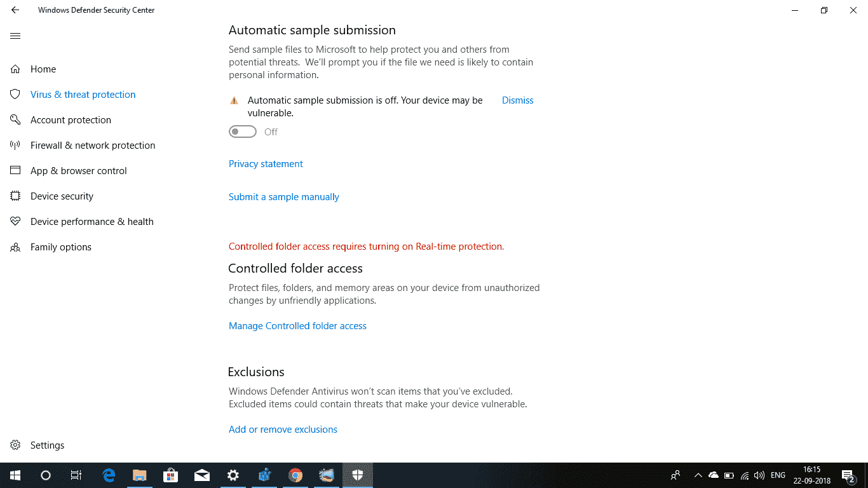Click the OneDrive cloud tray icon

pos(714,475)
